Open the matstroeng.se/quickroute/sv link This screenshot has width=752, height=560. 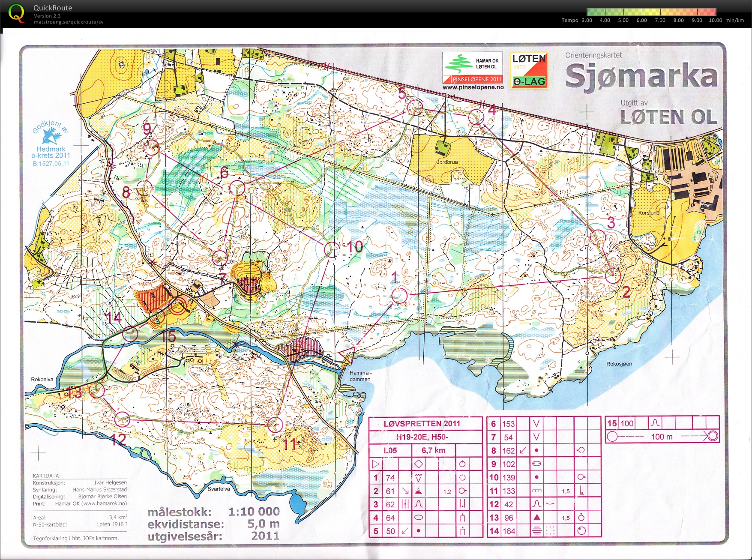[69, 22]
